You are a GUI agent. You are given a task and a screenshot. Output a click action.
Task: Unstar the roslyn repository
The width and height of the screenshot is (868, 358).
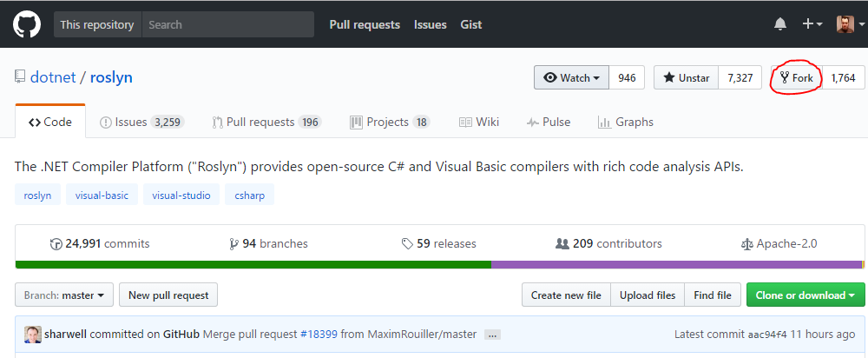click(686, 77)
